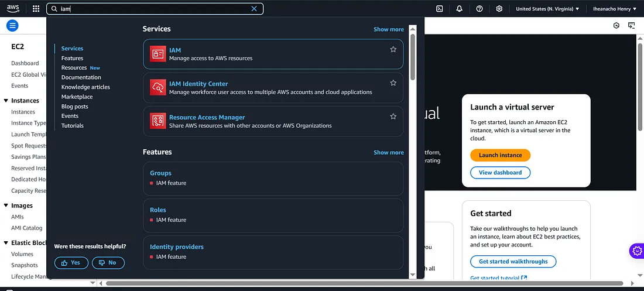Click the Get started walkthroughs button
The height and width of the screenshot is (291, 644).
pos(513,261)
